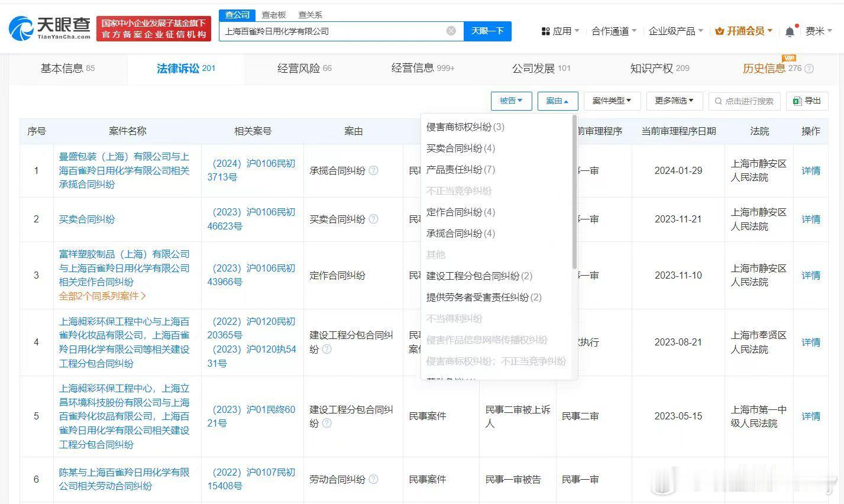Open 详情 for 2023-11-21 case
The height and width of the screenshot is (504, 844).
click(811, 219)
